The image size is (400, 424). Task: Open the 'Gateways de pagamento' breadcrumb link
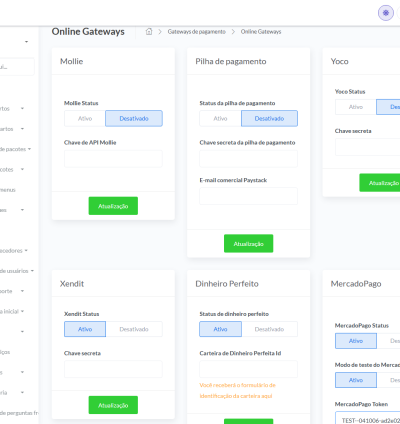point(197,32)
